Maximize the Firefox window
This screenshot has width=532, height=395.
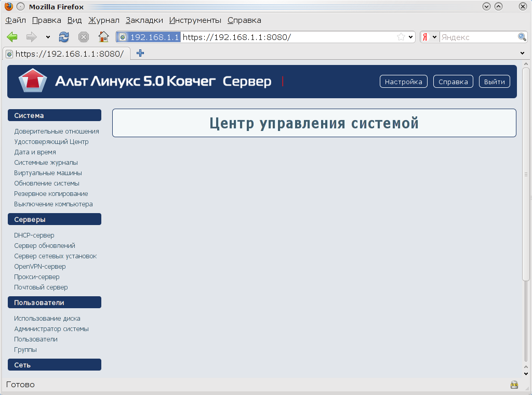click(x=498, y=6)
